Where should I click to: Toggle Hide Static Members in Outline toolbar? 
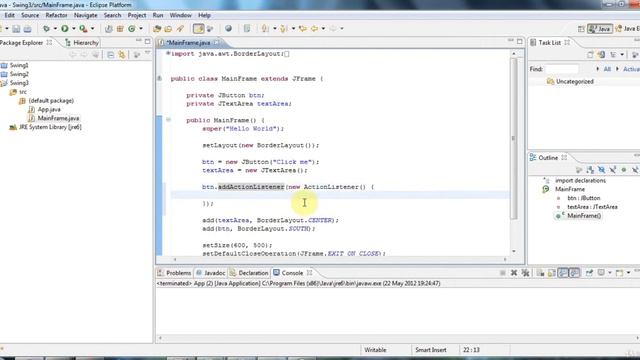pos(613,170)
